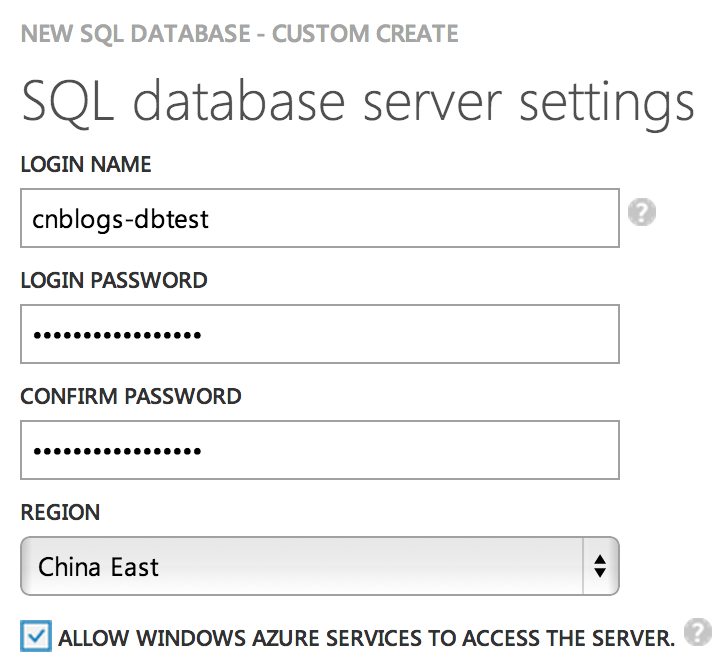
Task: Click into the Login Password field
Action: coord(320,334)
